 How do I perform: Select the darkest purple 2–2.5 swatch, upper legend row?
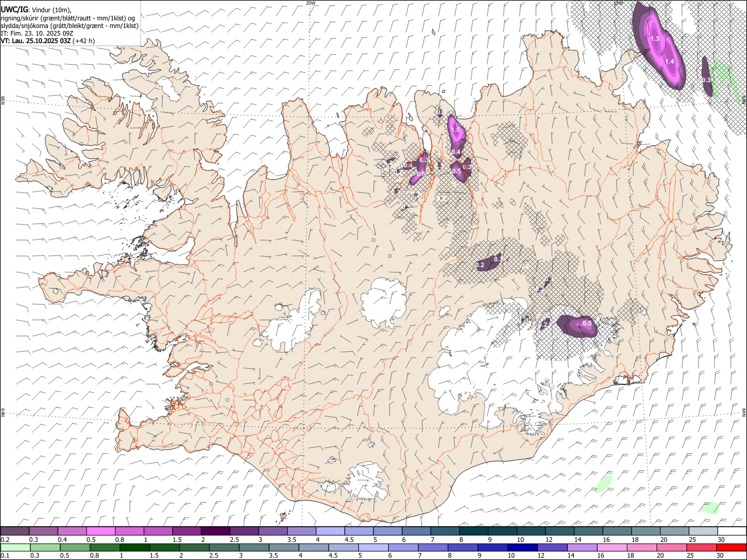(x=215, y=531)
